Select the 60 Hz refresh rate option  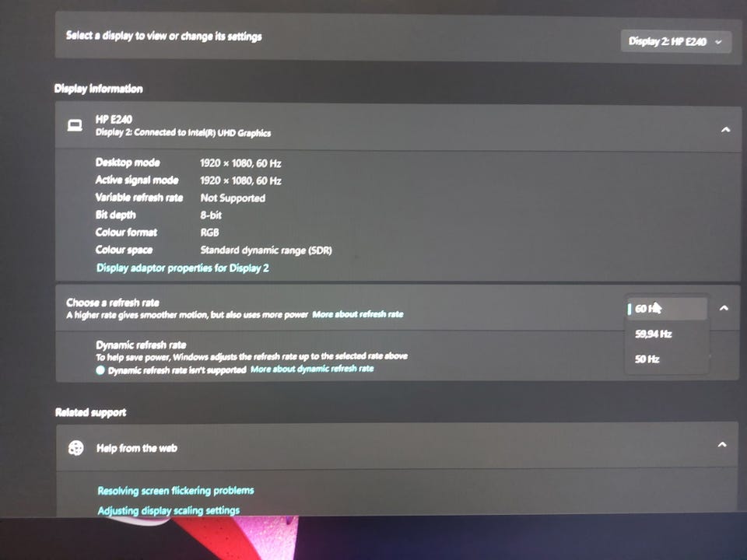point(667,309)
